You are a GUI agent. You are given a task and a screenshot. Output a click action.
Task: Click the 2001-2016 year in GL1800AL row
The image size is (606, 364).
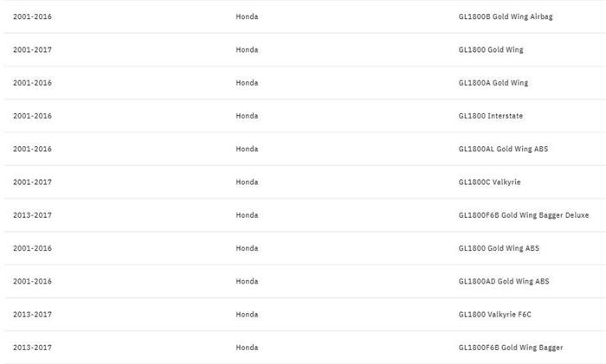(32, 149)
